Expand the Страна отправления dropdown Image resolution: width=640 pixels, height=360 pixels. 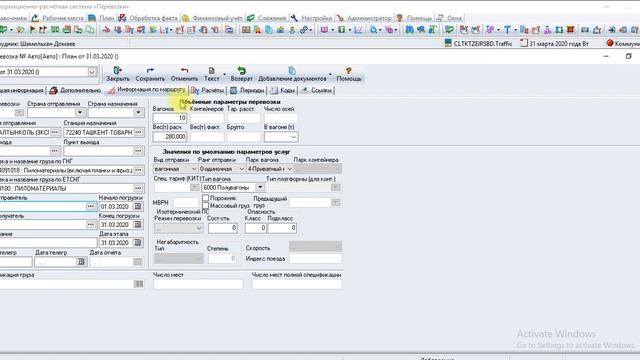[x=80, y=113]
